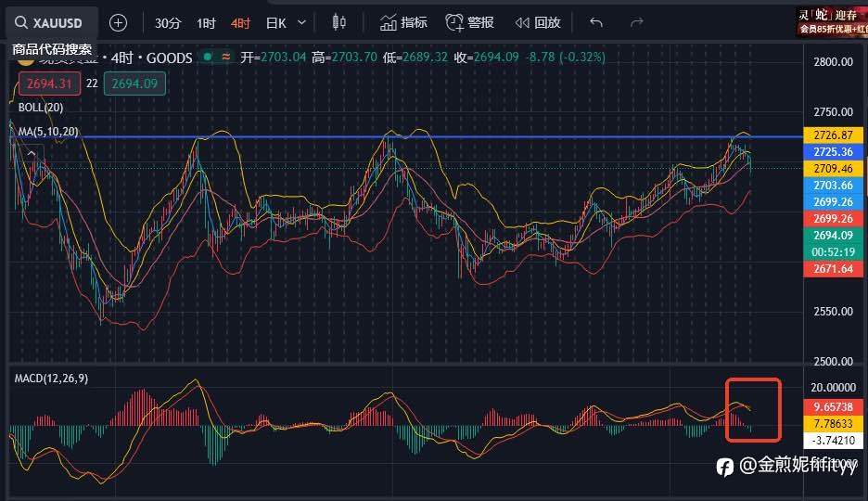Select the MA(5,10,20) indicator label
Viewport: 868px width, 501px height.
coord(48,132)
